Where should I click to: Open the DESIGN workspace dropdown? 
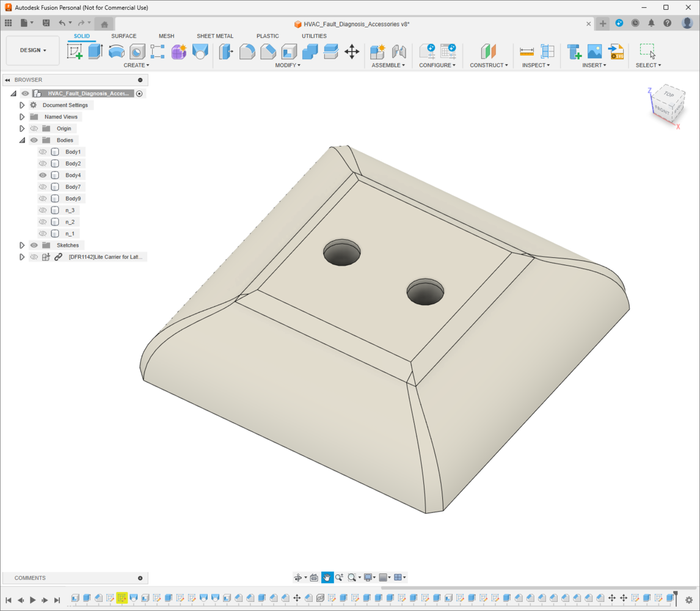[x=33, y=51]
